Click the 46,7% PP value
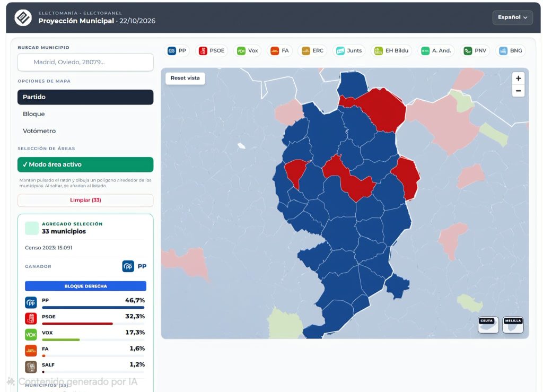Screen dimensions: 543x392 point(135,300)
